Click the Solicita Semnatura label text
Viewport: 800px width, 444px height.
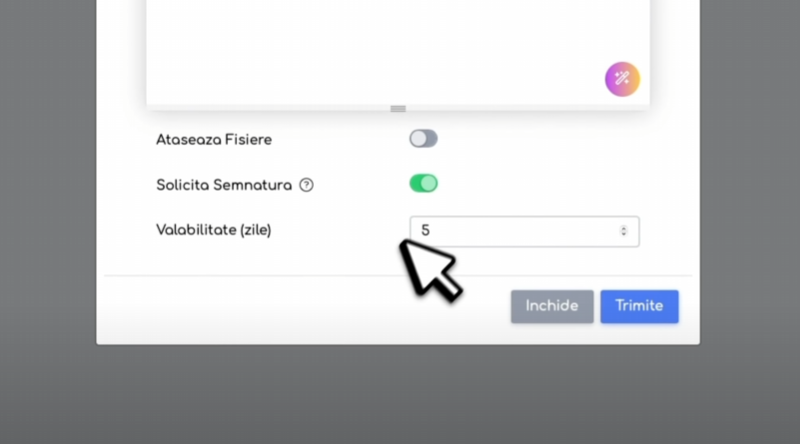tap(224, 185)
